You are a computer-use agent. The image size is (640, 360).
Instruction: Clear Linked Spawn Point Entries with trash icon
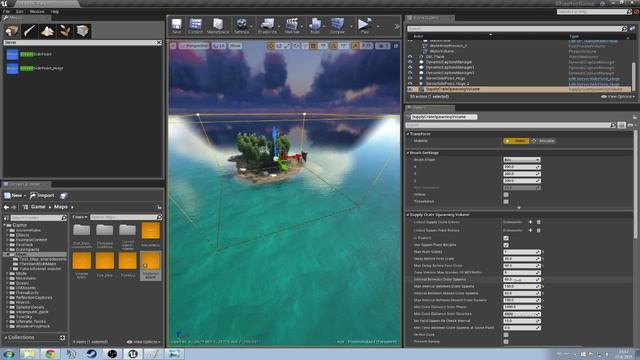(x=538, y=230)
